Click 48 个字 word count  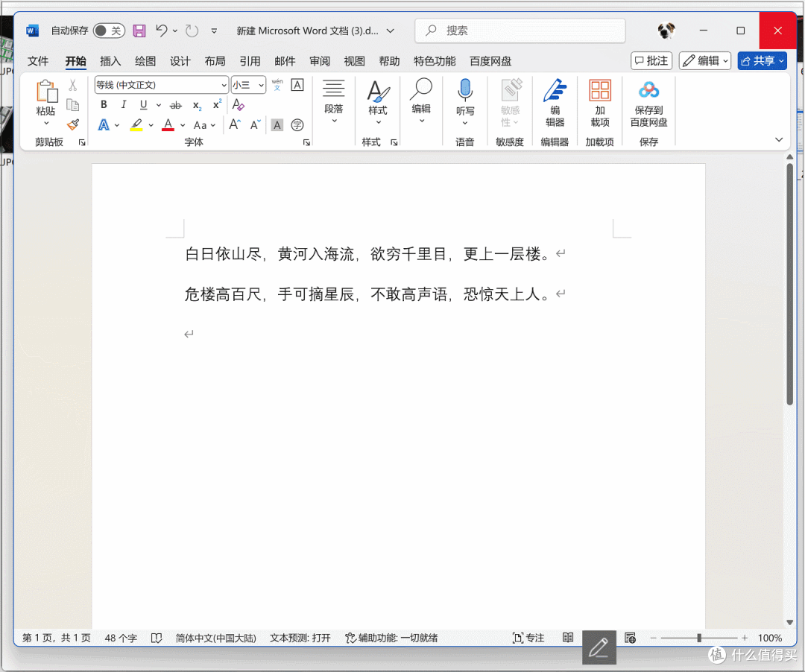121,638
